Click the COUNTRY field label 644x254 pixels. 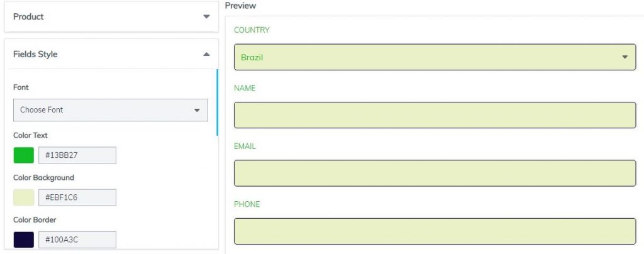252,30
